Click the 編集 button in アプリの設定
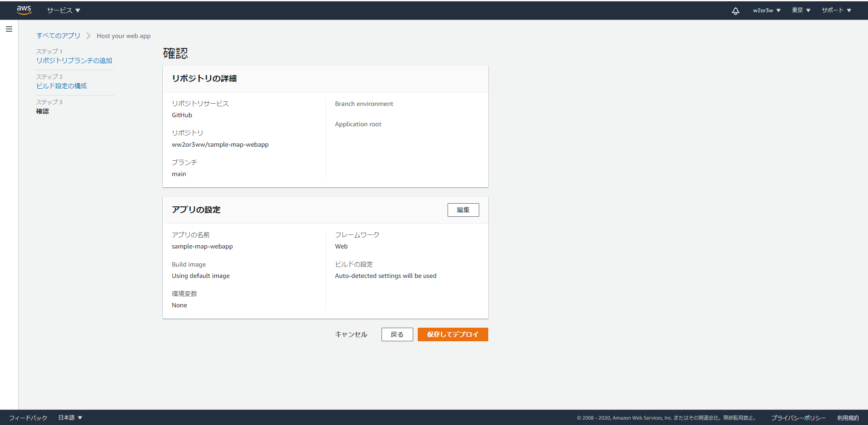The width and height of the screenshot is (868, 425). [463, 210]
